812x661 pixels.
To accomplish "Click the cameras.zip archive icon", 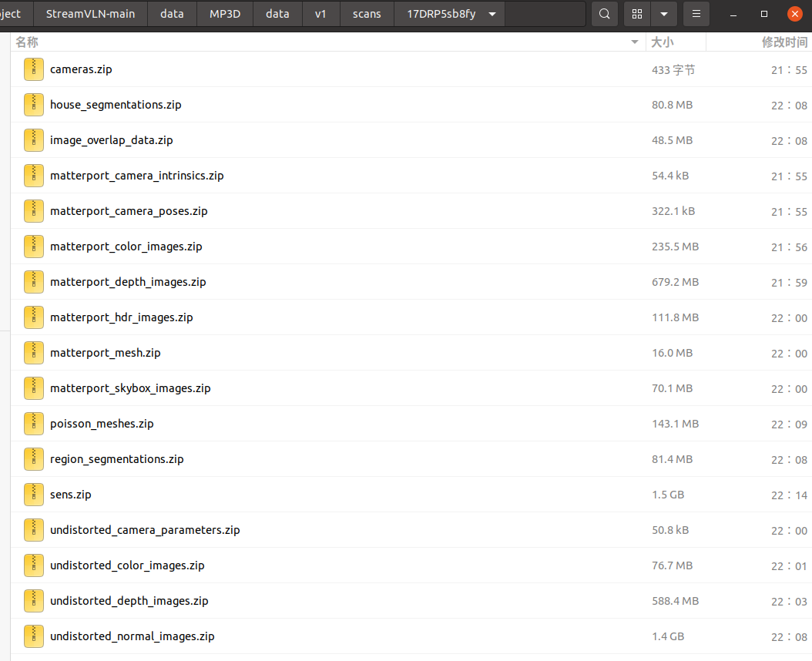I will (x=34, y=69).
